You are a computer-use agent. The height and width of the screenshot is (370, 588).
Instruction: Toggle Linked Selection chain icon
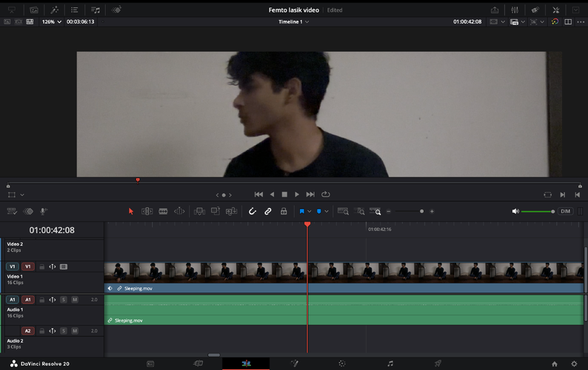click(x=268, y=211)
